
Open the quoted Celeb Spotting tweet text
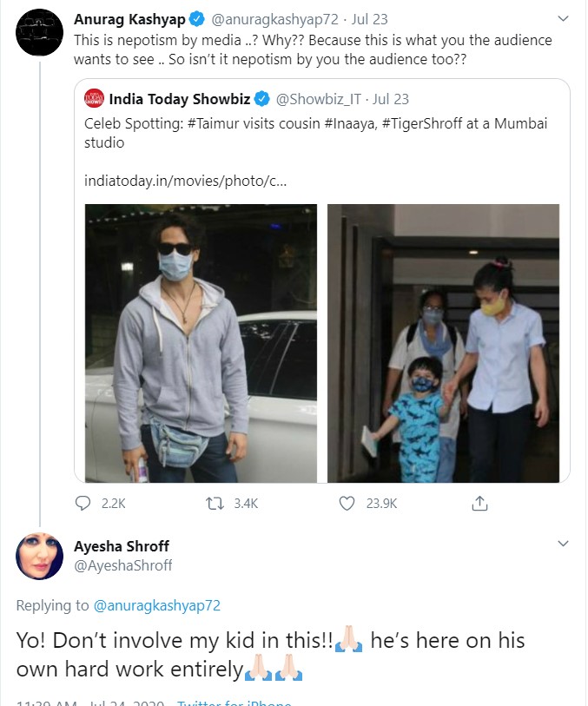tap(315, 133)
